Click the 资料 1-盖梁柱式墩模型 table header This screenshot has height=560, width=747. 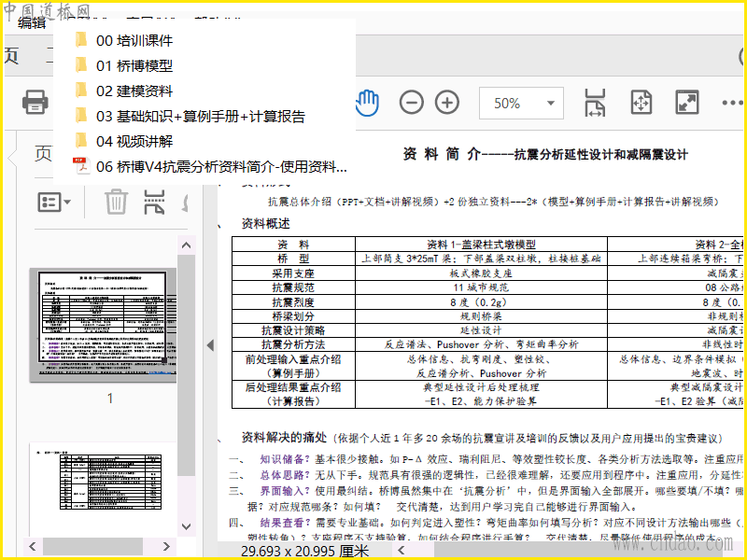point(481,245)
